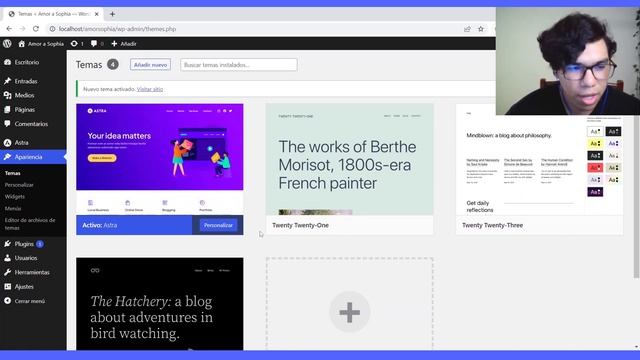This screenshot has width=640, height=360.
Task: Click the Twenty Twenty-One theme name
Action: (x=300, y=225)
